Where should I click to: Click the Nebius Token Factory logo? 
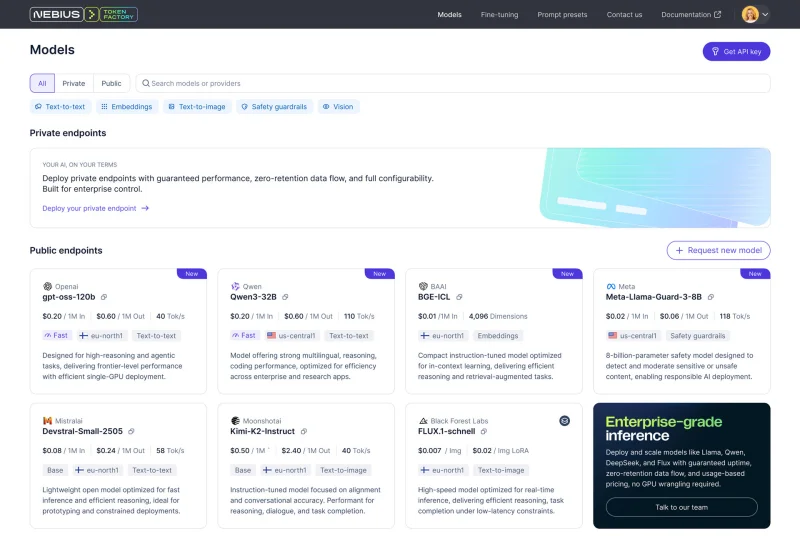pos(84,15)
